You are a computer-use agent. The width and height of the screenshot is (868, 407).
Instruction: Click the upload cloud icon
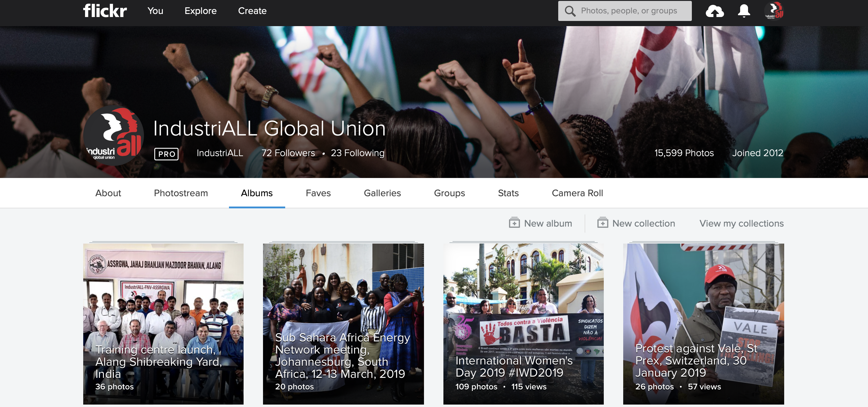pyautogui.click(x=714, y=11)
